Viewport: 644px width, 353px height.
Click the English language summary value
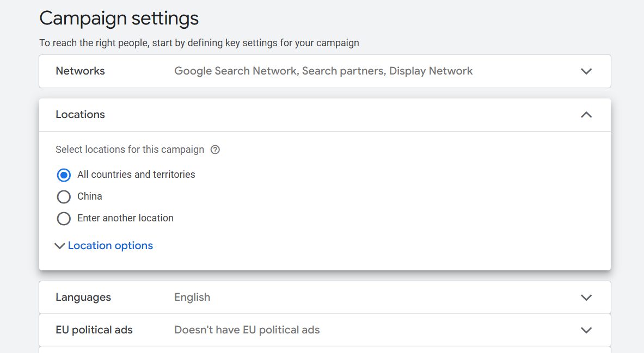pos(192,298)
